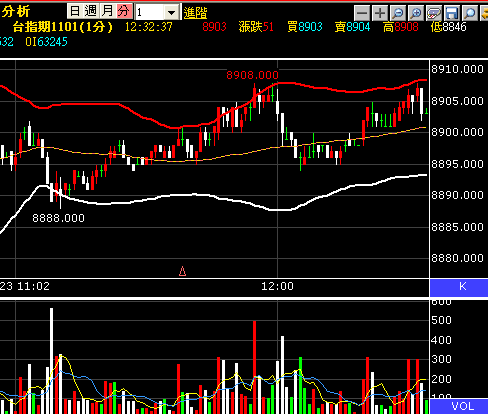Click the 200 volume axis label
The width and height of the screenshot is (488, 414).
click(x=441, y=379)
